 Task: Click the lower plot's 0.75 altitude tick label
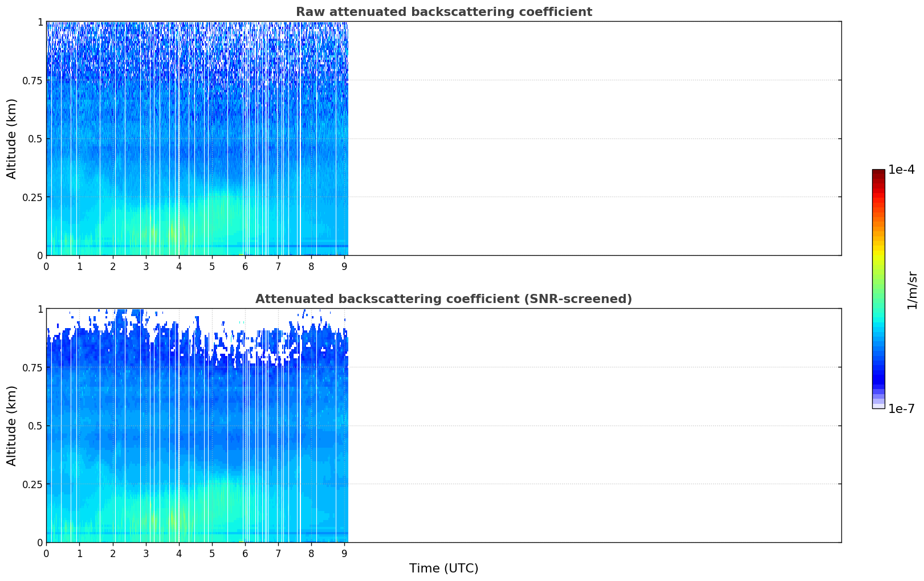point(32,367)
